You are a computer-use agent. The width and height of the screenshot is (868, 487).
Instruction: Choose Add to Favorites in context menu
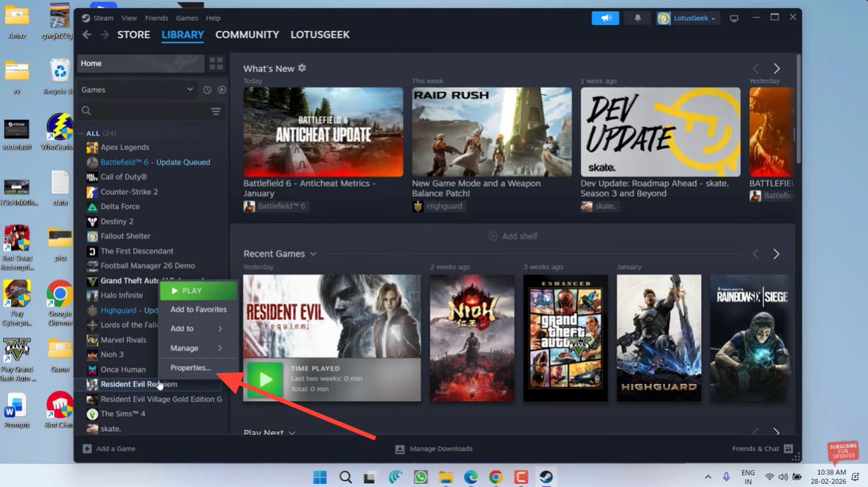tap(198, 310)
